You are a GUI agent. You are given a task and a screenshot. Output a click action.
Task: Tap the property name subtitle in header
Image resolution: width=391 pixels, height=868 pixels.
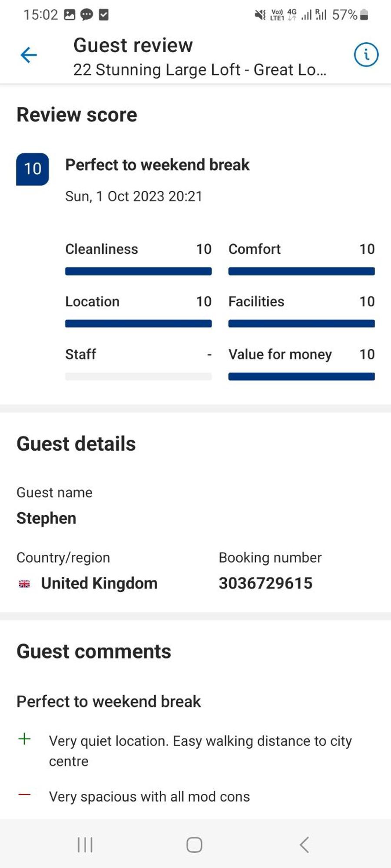point(199,69)
